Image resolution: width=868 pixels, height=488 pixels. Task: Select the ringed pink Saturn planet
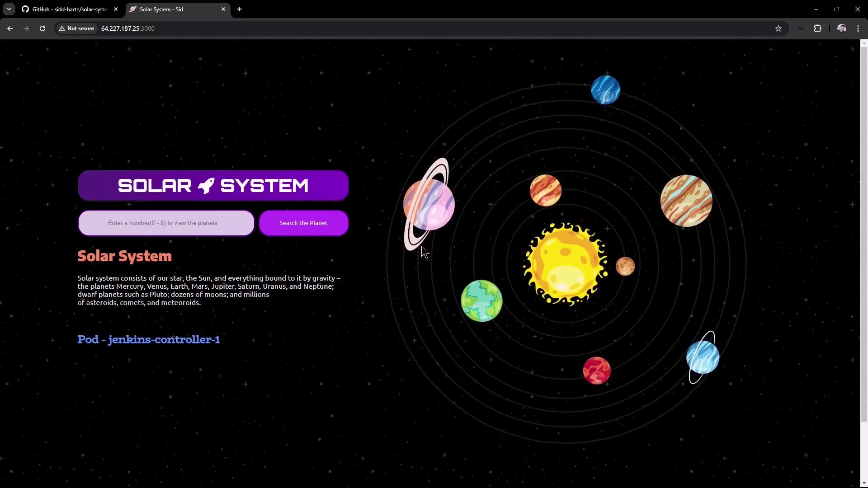[x=428, y=204]
